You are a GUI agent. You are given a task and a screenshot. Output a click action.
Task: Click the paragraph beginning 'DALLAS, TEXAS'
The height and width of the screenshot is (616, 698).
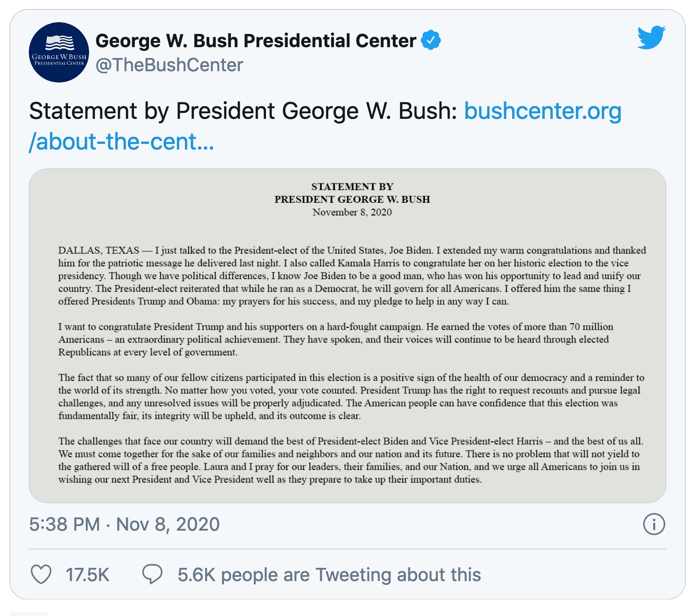(x=352, y=276)
